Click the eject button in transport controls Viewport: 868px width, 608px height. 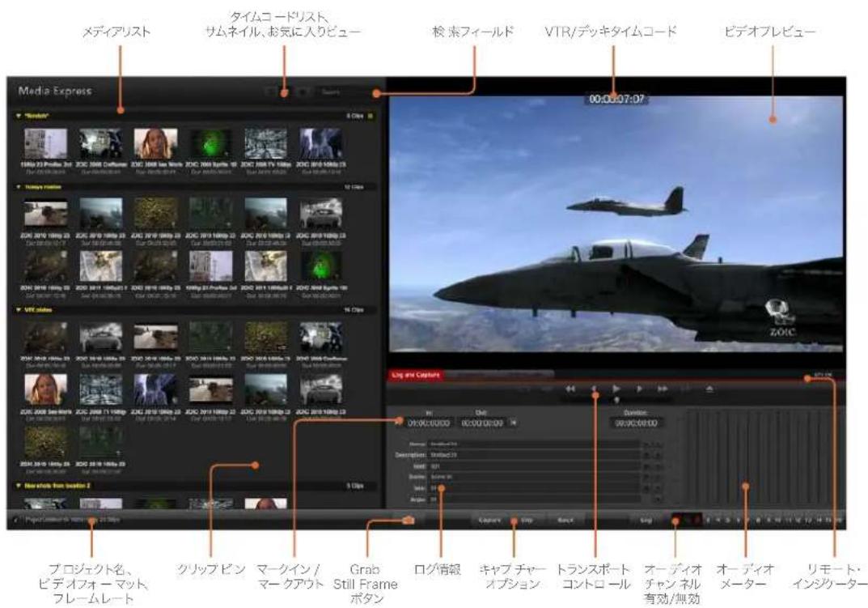pyautogui.click(x=709, y=389)
